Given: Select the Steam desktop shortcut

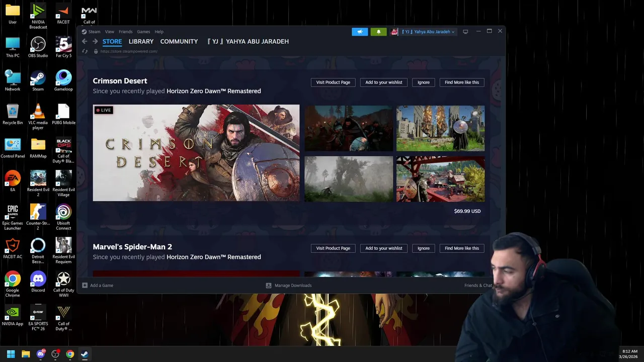Looking at the screenshot, I should point(38,81).
